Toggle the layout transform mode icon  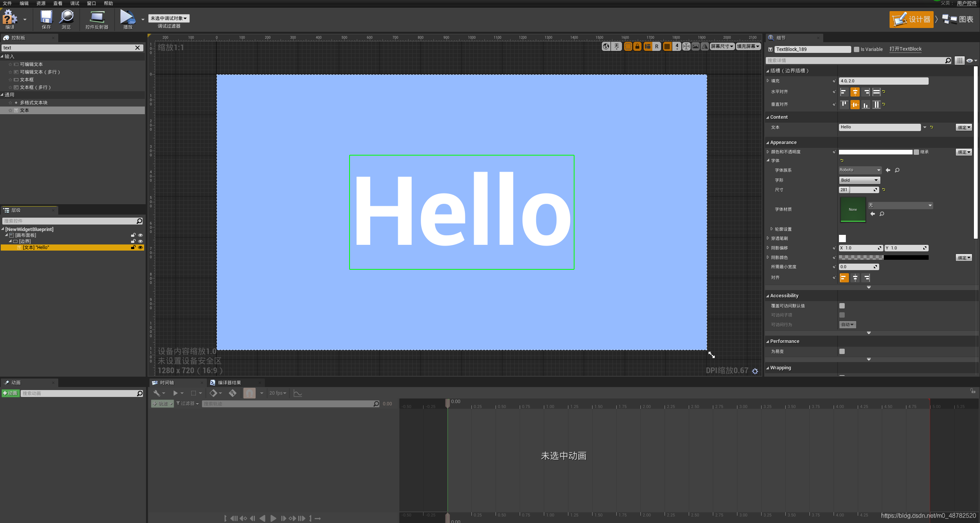pyautogui.click(x=648, y=46)
